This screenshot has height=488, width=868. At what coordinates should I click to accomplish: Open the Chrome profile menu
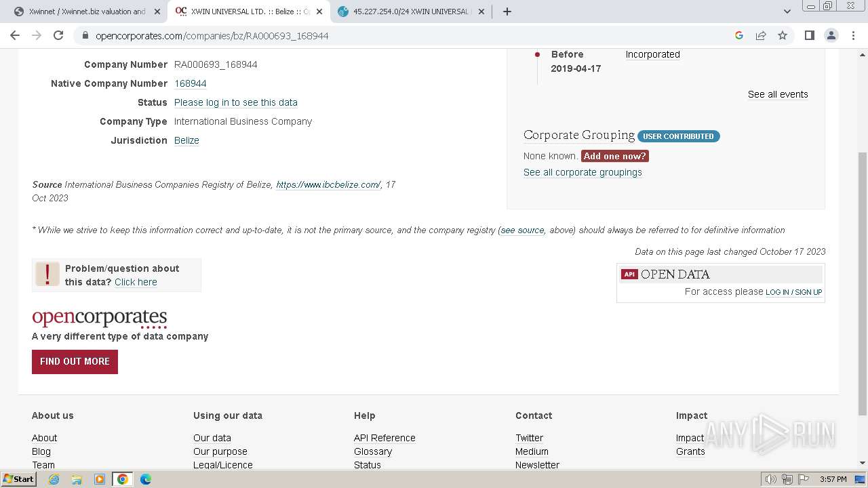[831, 35]
